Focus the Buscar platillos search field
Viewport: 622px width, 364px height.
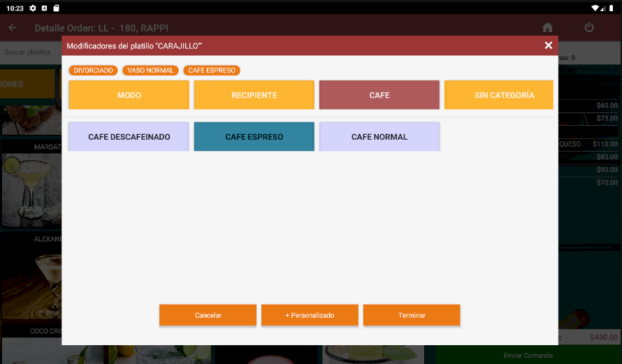31,52
